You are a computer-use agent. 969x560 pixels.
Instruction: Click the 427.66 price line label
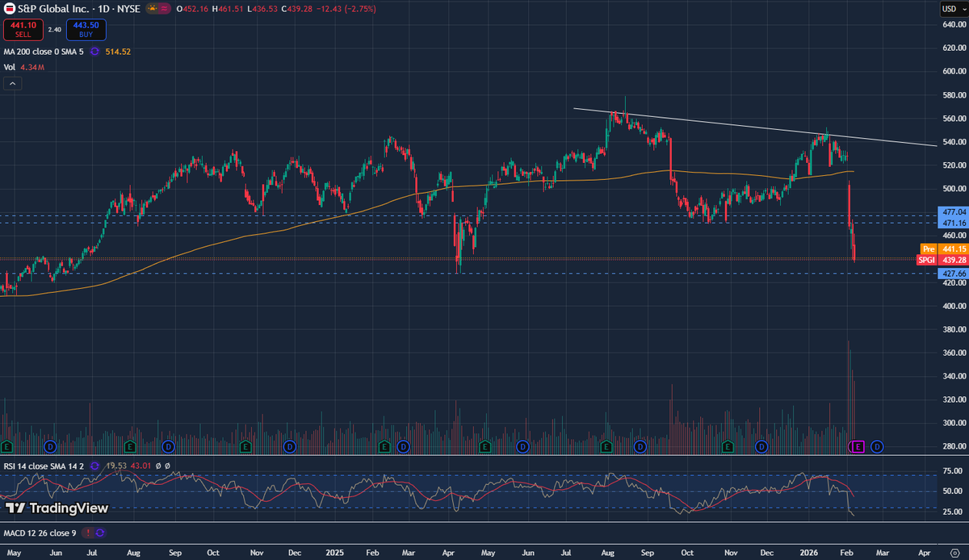pos(954,274)
